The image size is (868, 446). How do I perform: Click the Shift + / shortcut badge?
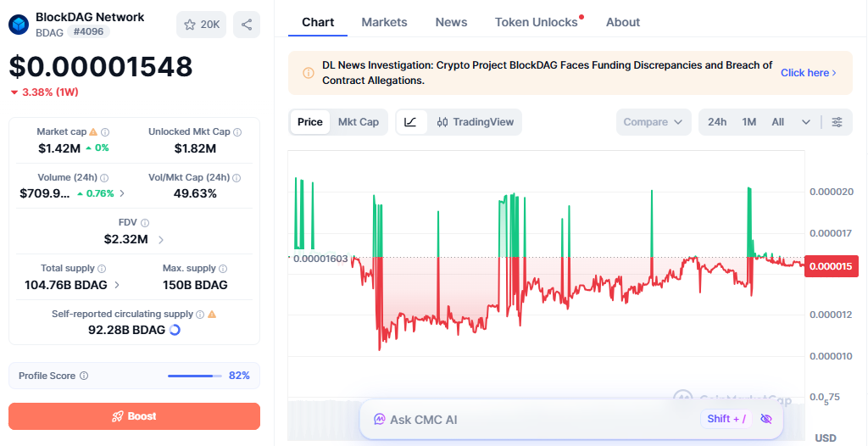pos(726,419)
